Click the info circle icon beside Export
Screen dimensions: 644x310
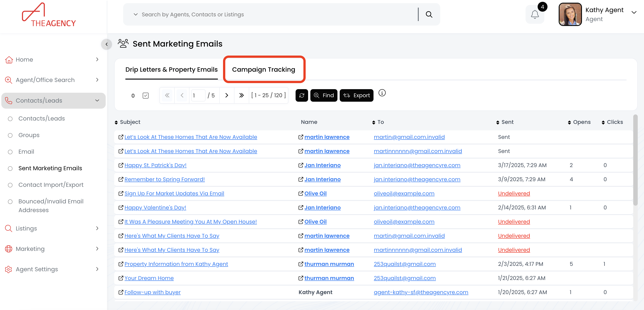pos(382,93)
